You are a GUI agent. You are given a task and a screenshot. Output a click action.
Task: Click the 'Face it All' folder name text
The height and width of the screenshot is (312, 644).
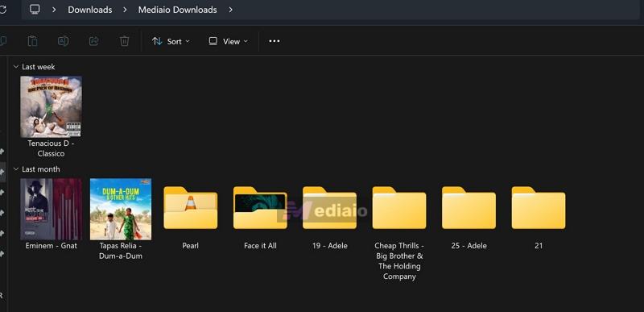click(260, 246)
